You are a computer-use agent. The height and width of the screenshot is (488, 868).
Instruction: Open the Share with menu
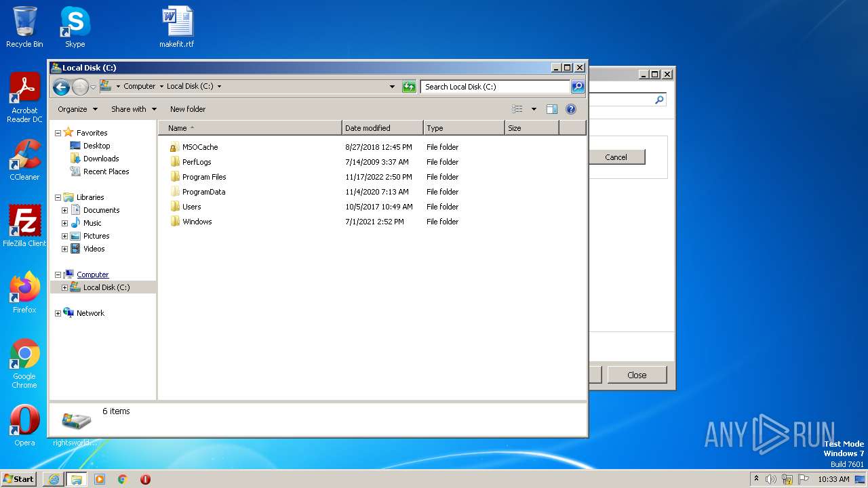click(x=134, y=109)
